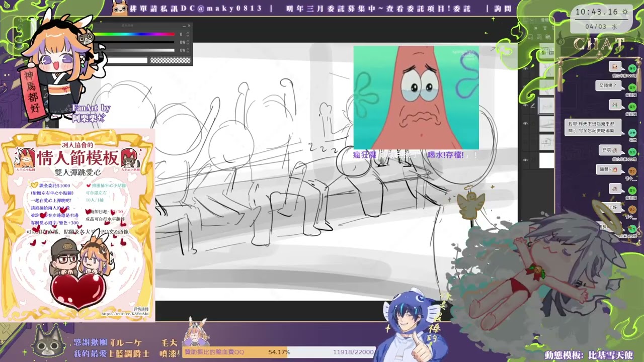Click the green avatar beside '節哀' message
This screenshot has width=644, height=362.
pos(632,151)
